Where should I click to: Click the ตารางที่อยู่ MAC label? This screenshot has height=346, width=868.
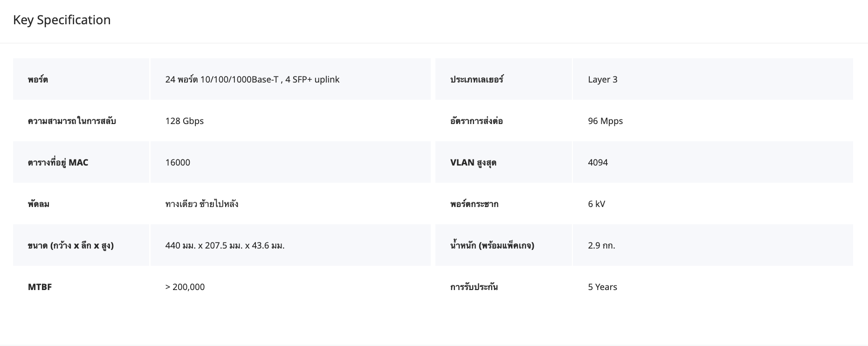point(58,162)
